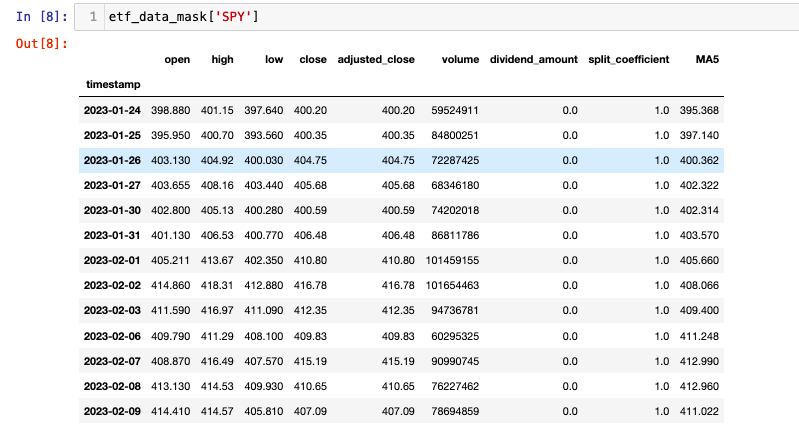Click the 'MA5' column header

point(707,60)
